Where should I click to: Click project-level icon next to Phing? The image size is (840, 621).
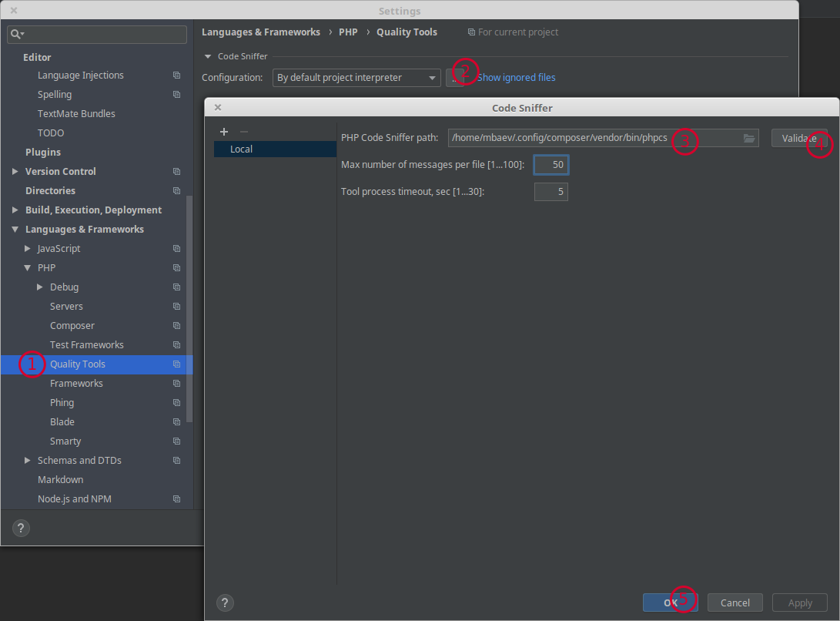click(176, 403)
